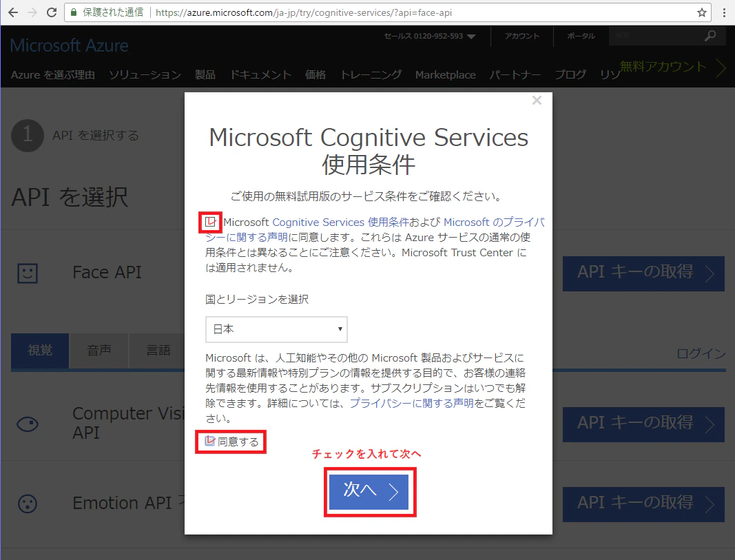Switch to the 視覚 tab
The width and height of the screenshot is (735, 560).
(x=40, y=351)
